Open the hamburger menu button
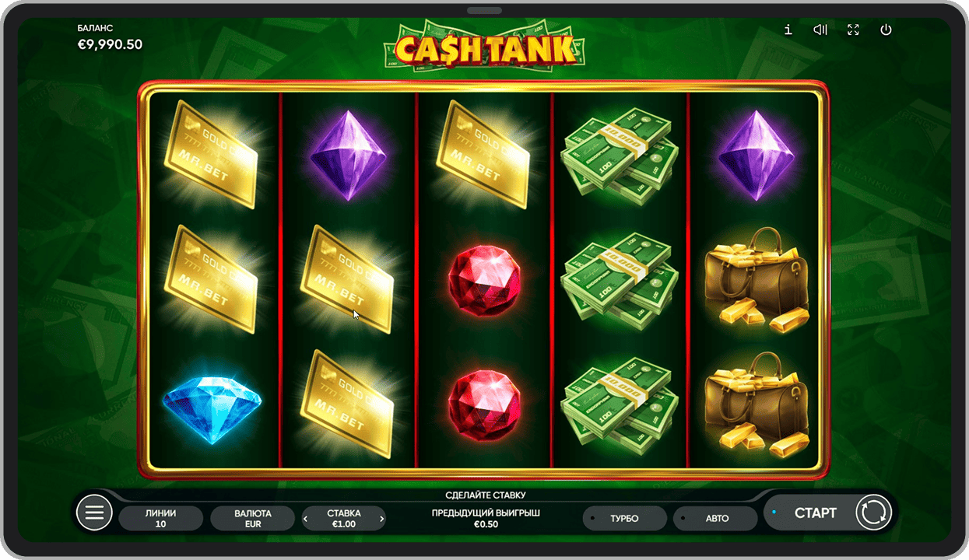969x560 pixels. (x=95, y=513)
